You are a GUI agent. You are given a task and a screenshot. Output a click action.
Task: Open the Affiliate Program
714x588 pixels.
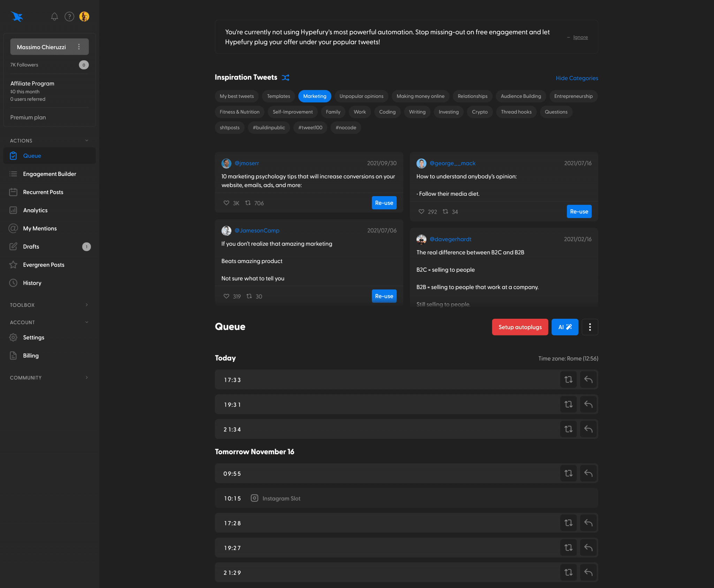point(32,84)
